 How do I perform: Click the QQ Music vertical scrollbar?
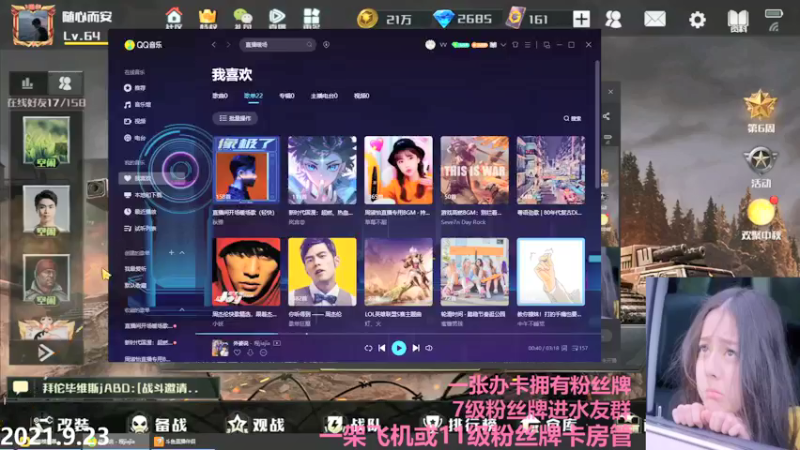[x=597, y=125]
